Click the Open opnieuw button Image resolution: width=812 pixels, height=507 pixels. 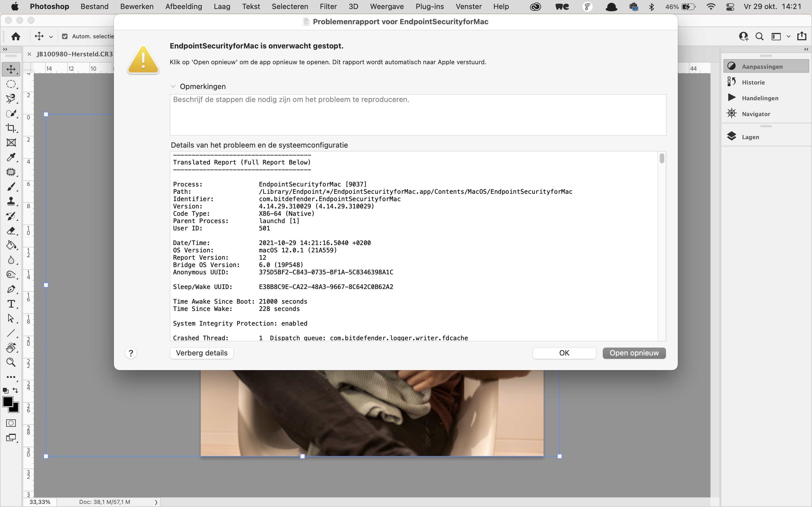click(x=634, y=353)
